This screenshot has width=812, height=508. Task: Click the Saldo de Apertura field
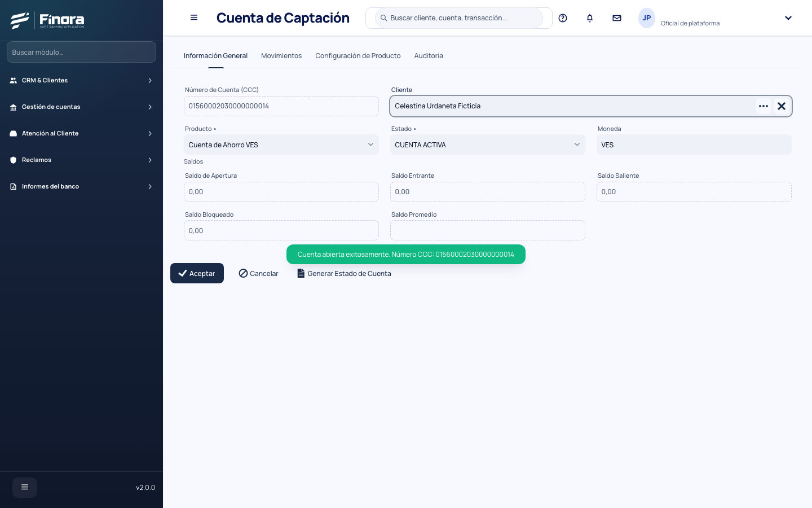point(281,192)
